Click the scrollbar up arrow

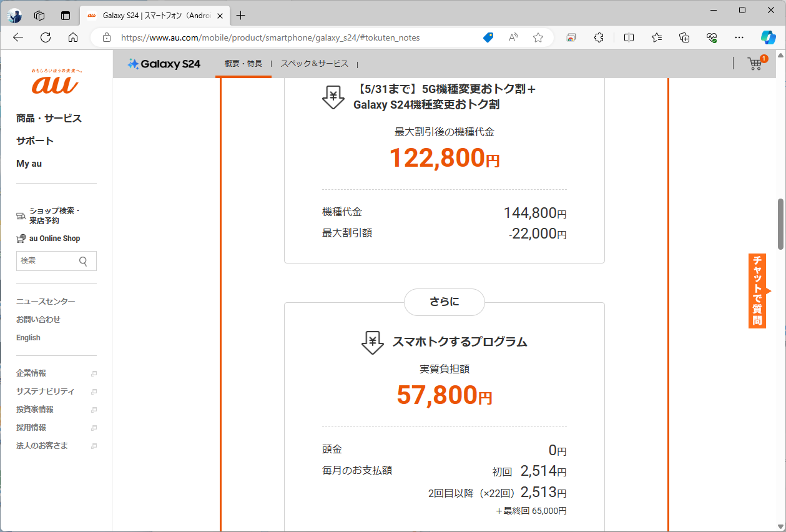coord(780,56)
